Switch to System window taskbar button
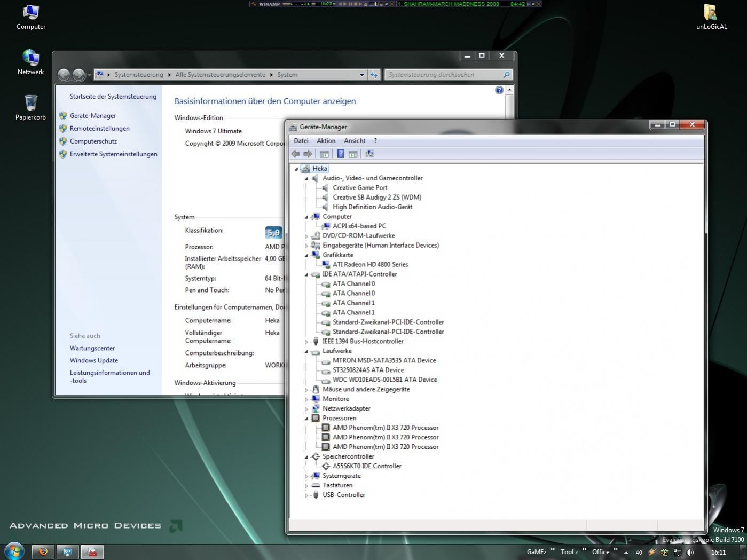This screenshot has height=560, width=747. [68, 552]
